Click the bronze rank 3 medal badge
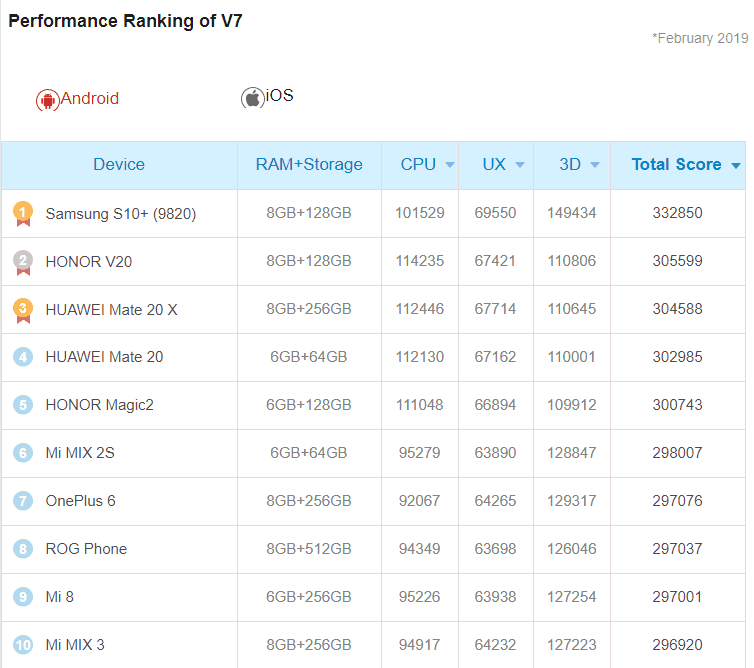The image size is (754, 668). [x=23, y=310]
